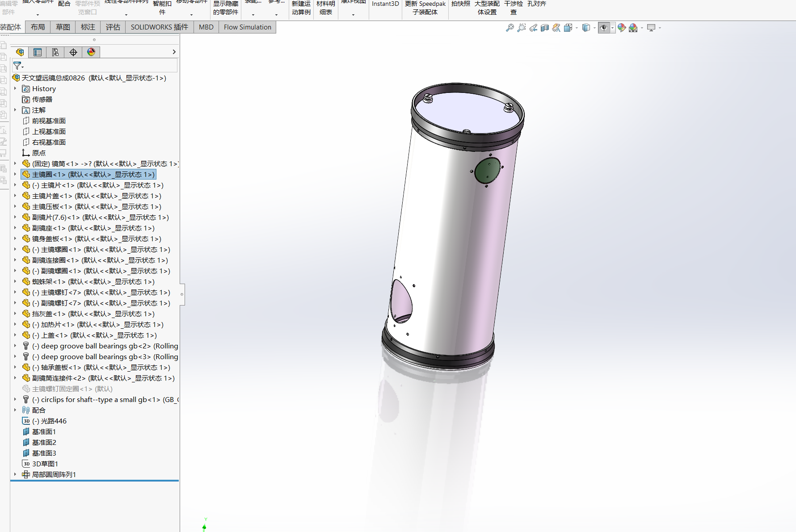Open Dynamic Annotation Views tool

556,28
